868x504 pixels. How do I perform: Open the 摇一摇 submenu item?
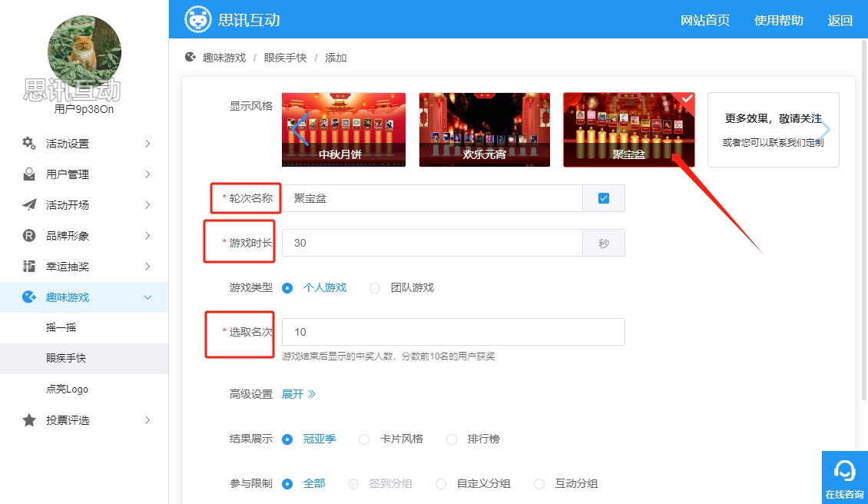61,328
